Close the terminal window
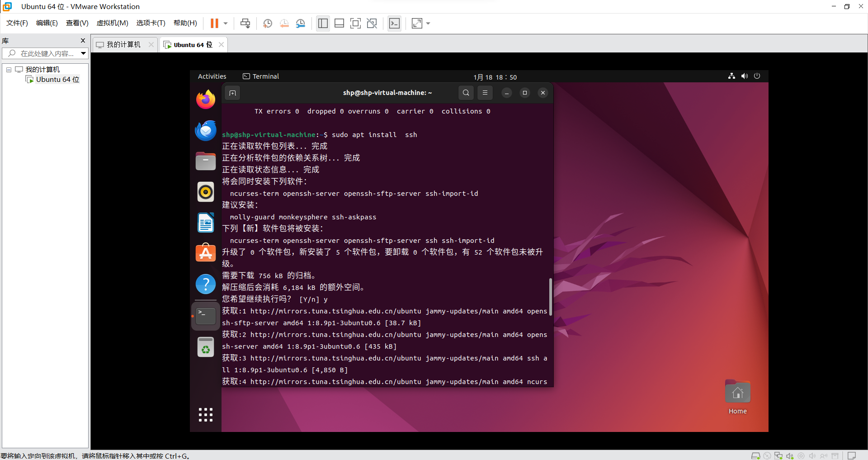868x460 pixels. 543,93
